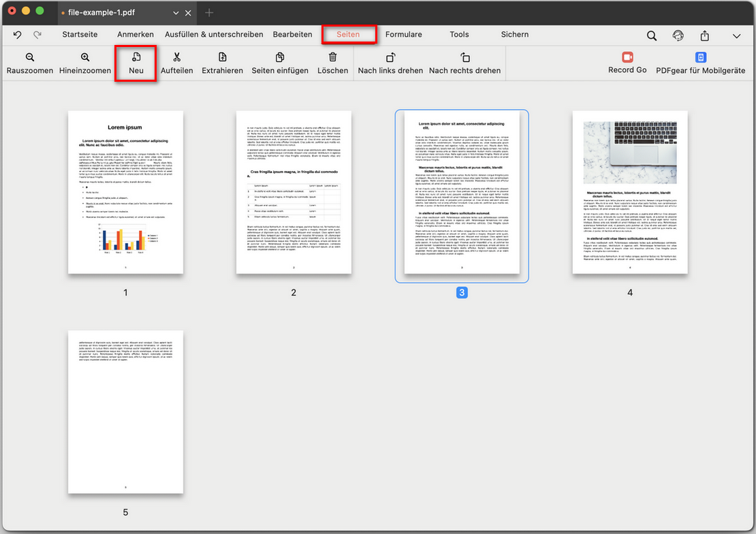Select the Neu page tool

click(x=136, y=63)
